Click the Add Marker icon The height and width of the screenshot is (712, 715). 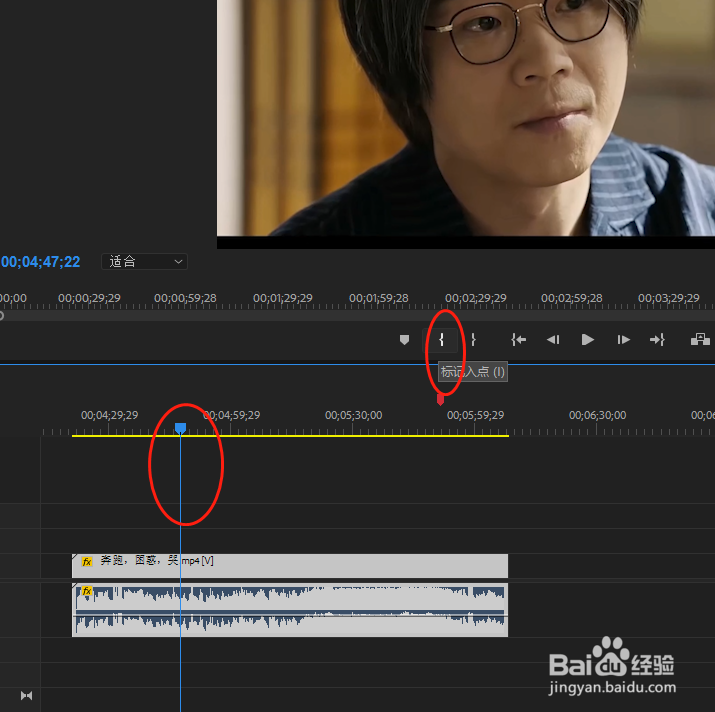[404, 340]
